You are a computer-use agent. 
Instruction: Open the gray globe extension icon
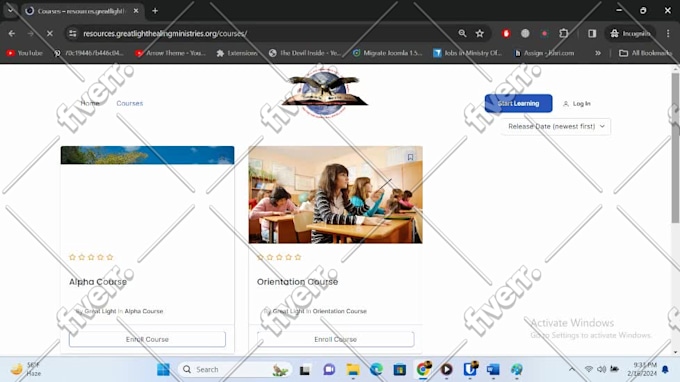(525, 33)
